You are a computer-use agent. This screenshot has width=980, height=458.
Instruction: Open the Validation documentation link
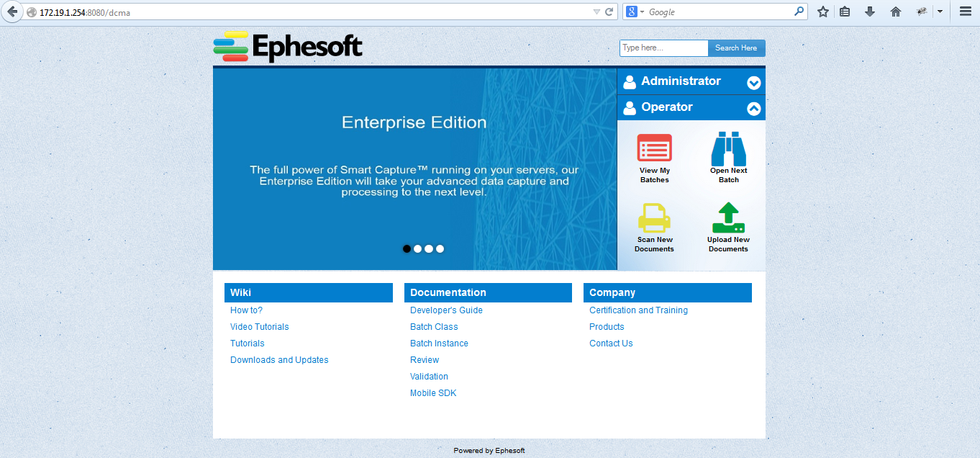tap(429, 377)
